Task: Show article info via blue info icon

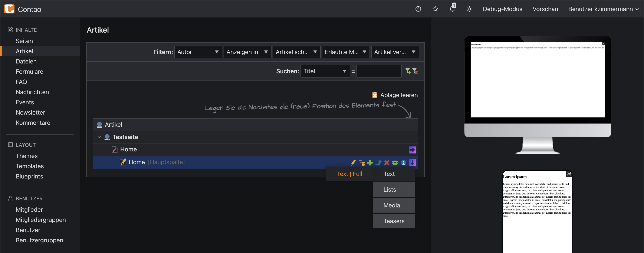Action: 403,163
